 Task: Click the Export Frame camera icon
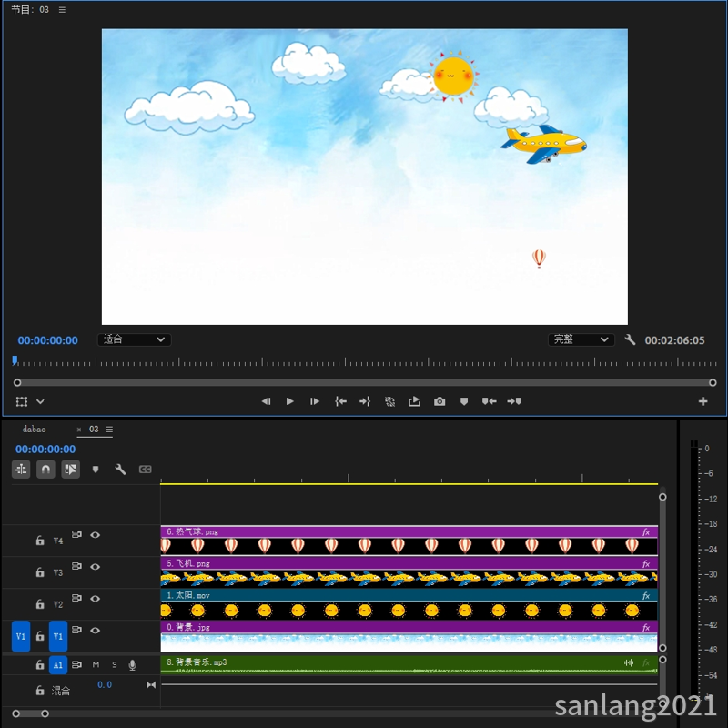440,401
